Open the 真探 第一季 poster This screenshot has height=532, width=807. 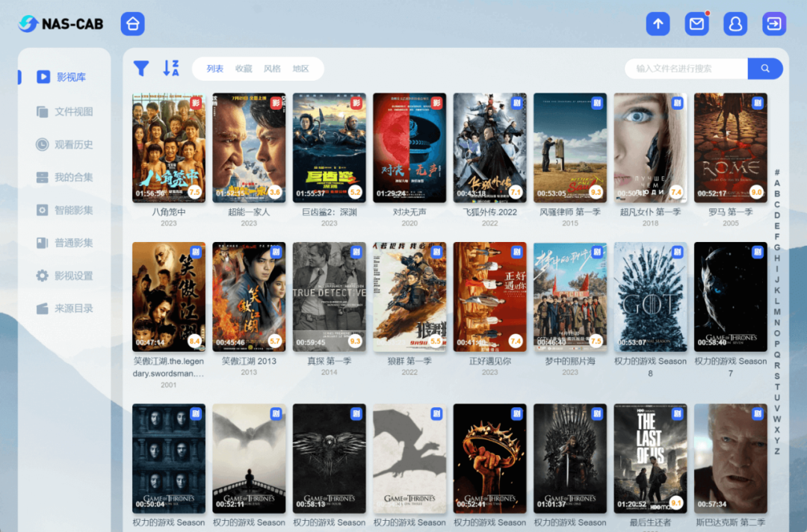pos(330,297)
